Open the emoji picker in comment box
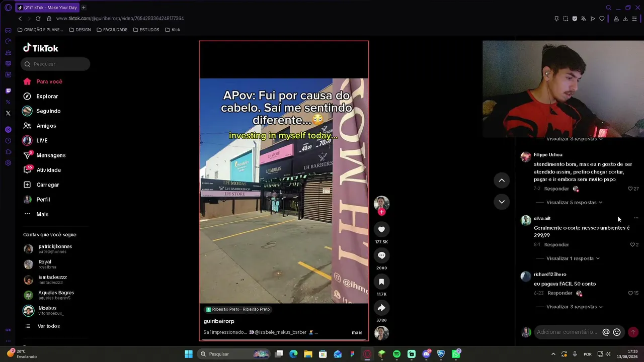Screen dimensions: 644x362 pos(617,332)
